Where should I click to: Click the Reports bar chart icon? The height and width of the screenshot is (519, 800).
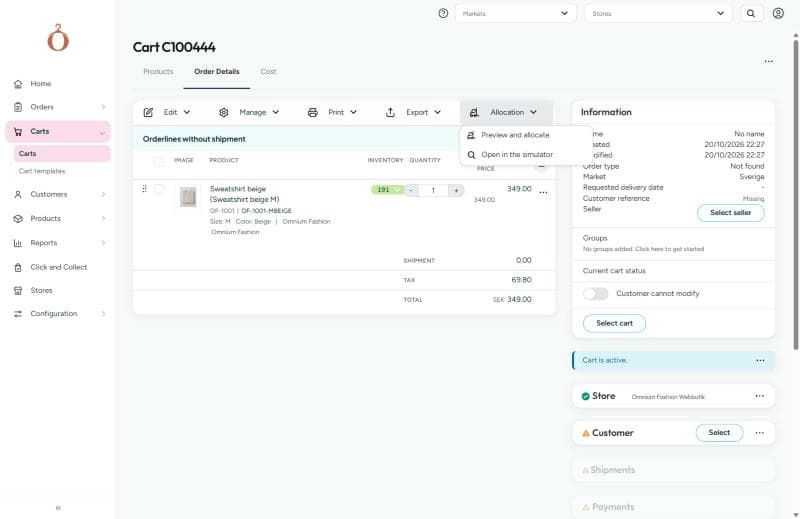click(x=18, y=243)
